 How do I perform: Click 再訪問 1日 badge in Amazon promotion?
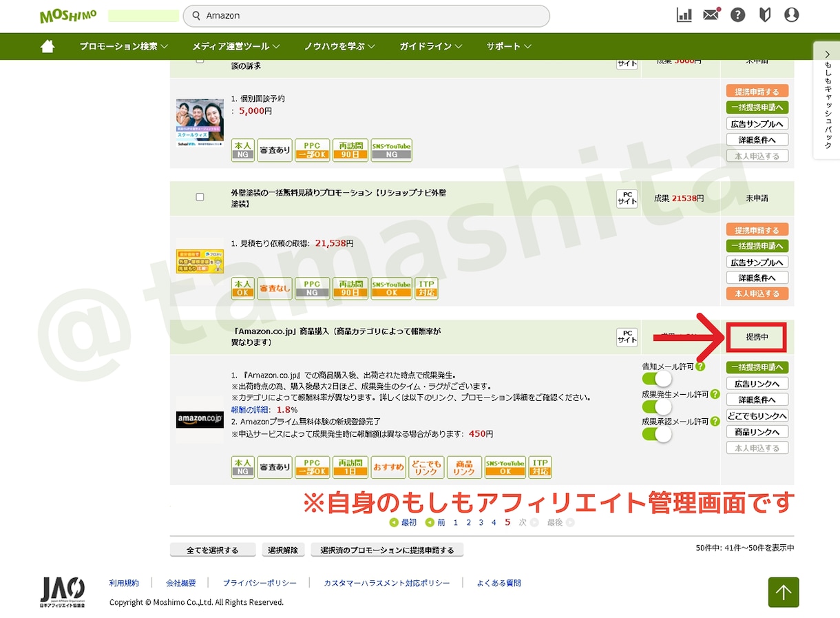[x=350, y=467]
